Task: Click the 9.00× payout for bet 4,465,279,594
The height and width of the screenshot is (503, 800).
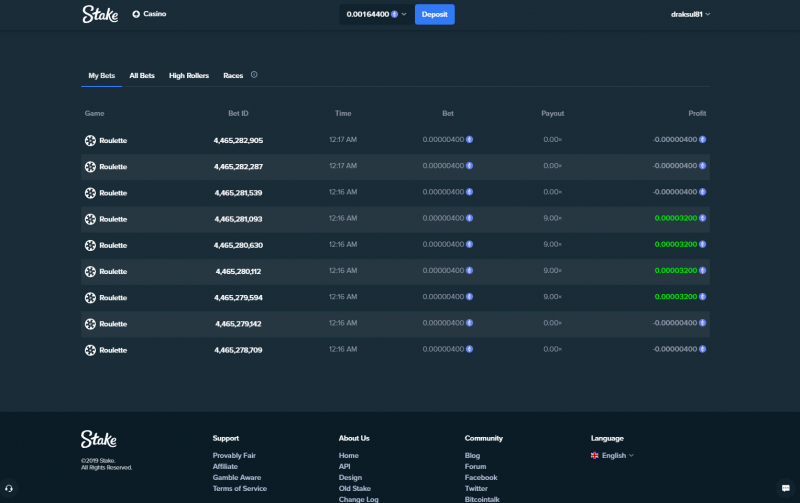Action: point(553,296)
